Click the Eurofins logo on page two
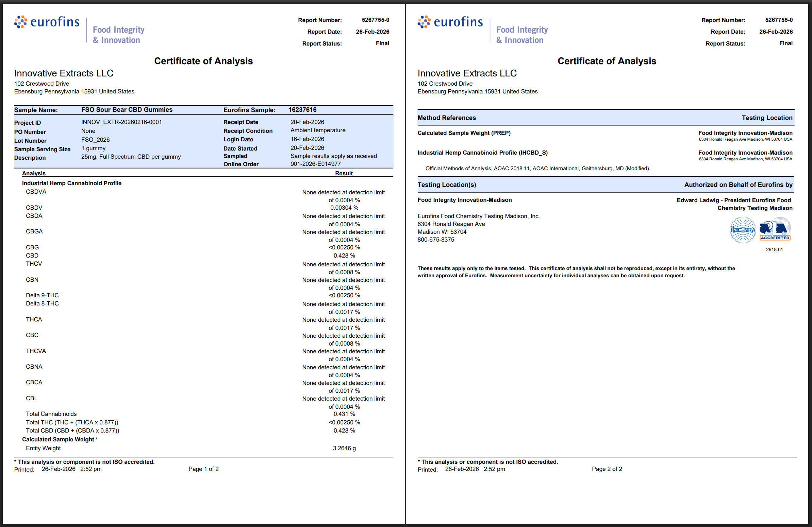This screenshot has width=812, height=527. [x=450, y=22]
